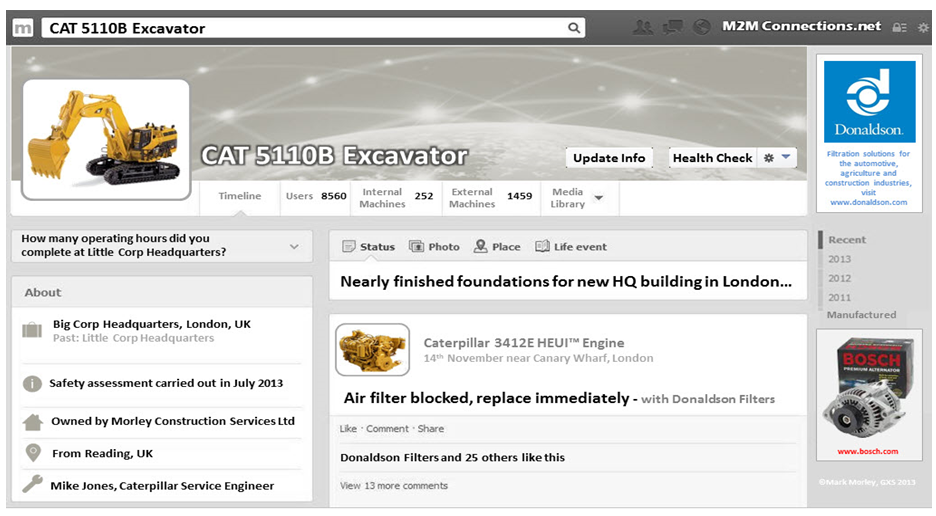Switch to the Timeline tab
The height and width of the screenshot is (516, 936).
(x=240, y=197)
